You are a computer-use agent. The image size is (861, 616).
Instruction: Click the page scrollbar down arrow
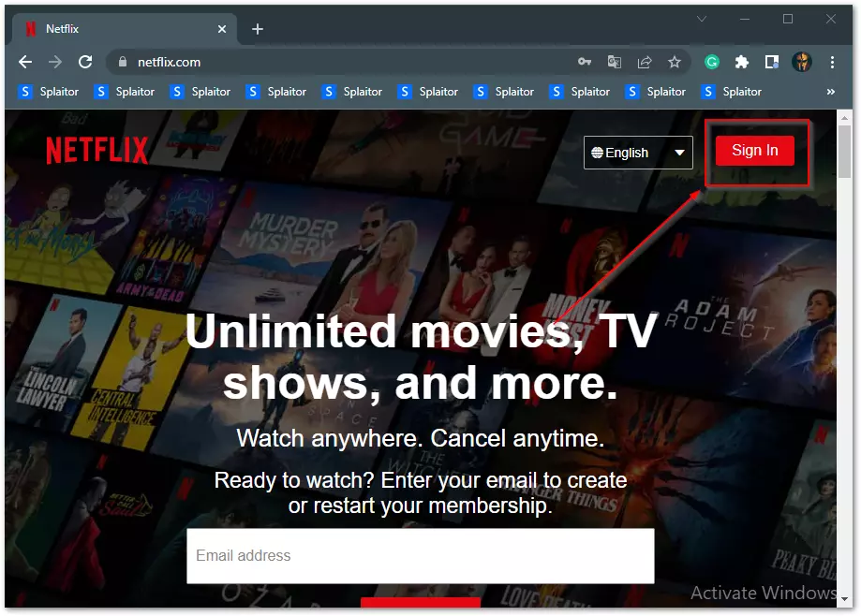click(844, 599)
